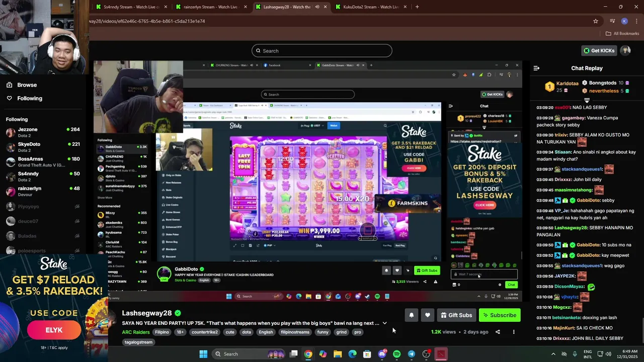Open SkyeDoto channel in Following list

[42, 147]
